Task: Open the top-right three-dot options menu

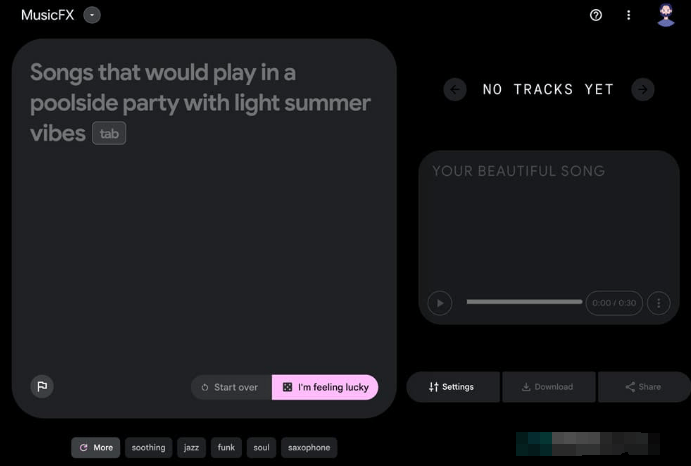Action: (x=628, y=15)
